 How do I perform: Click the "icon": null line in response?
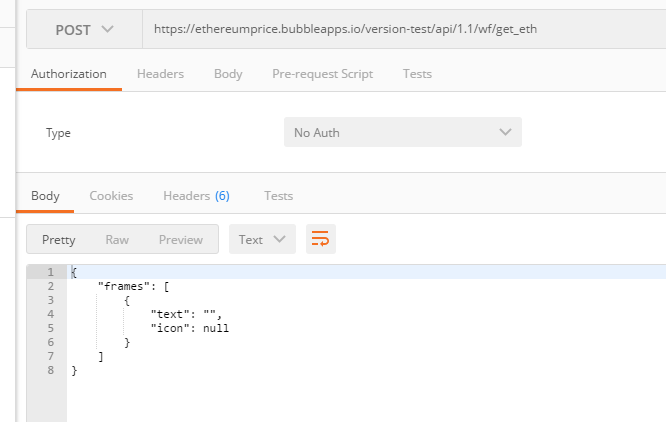[x=190, y=328]
